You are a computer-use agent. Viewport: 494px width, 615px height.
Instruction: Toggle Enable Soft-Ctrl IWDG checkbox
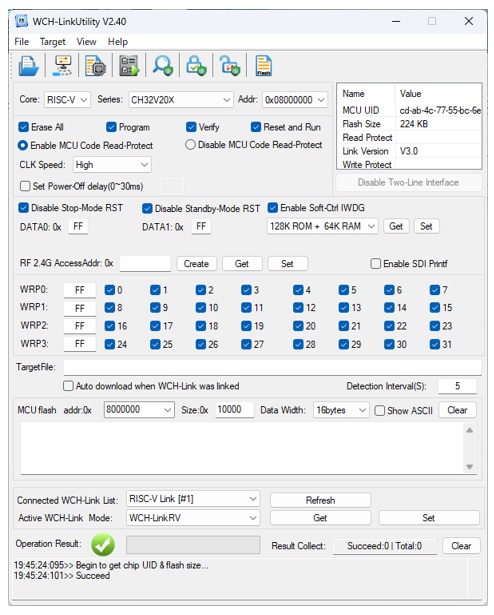(x=273, y=207)
